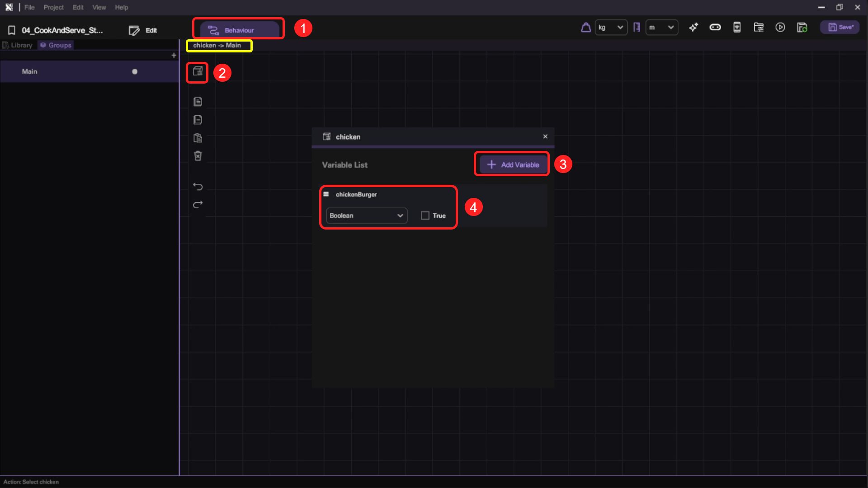This screenshot has height=488, width=868.
Task: Expand the m length unit dropdown
Action: click(661, 28)
